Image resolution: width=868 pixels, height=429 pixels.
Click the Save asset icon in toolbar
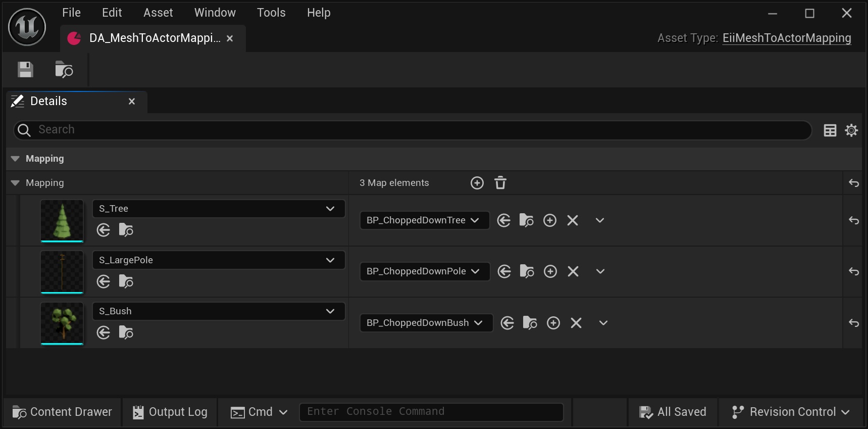pos(25,70)
